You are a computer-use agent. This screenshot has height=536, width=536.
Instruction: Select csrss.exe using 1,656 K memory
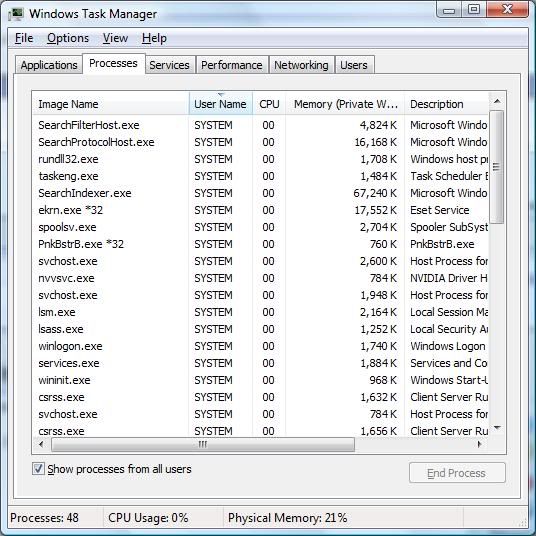coord(260,431)
